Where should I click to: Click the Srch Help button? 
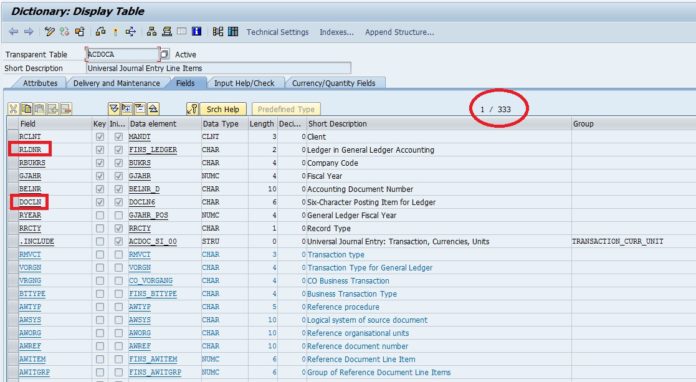click(223, 109)
